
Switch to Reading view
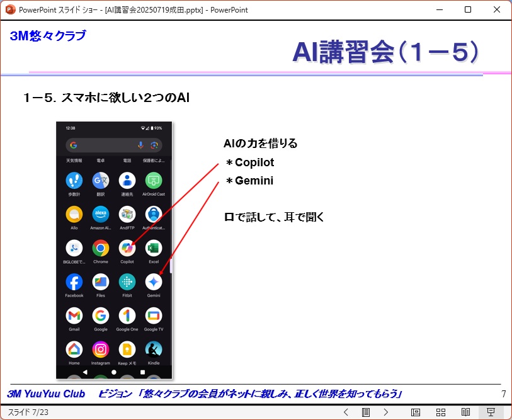point(466,412)
